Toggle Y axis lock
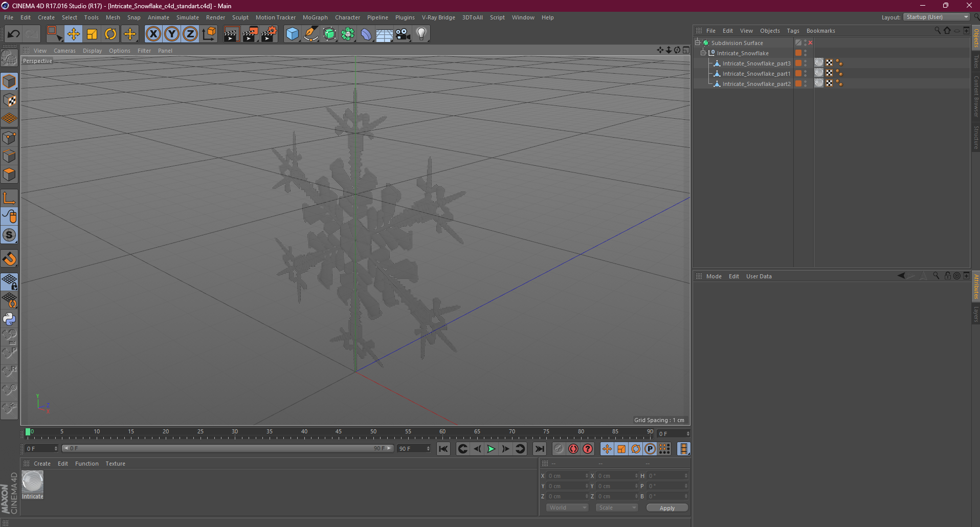 click(172, 34)
